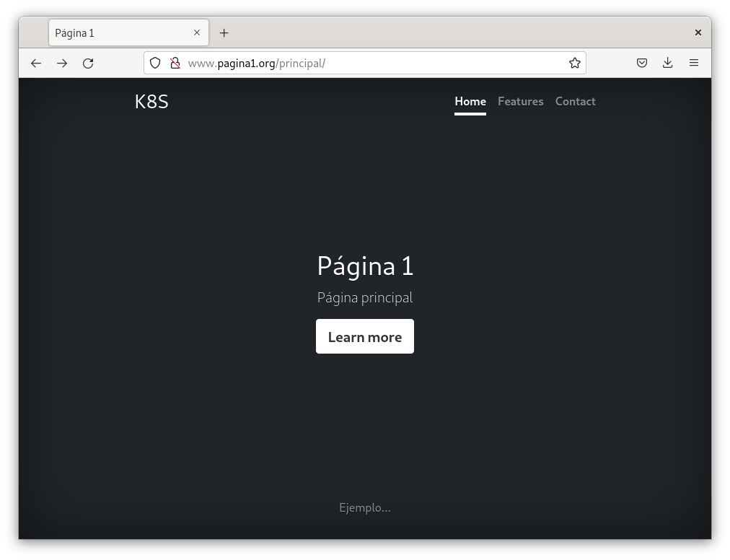
Task: Open the tracking protection shield panel
Action: 155,64
